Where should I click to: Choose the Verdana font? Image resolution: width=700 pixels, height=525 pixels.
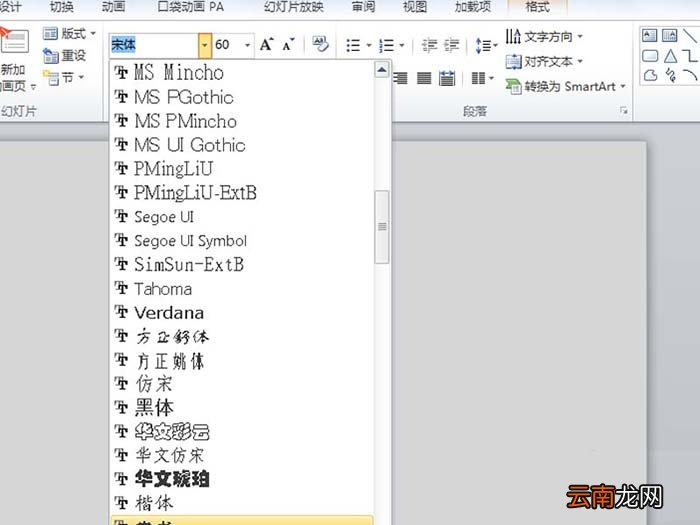[x=242, y=312]
